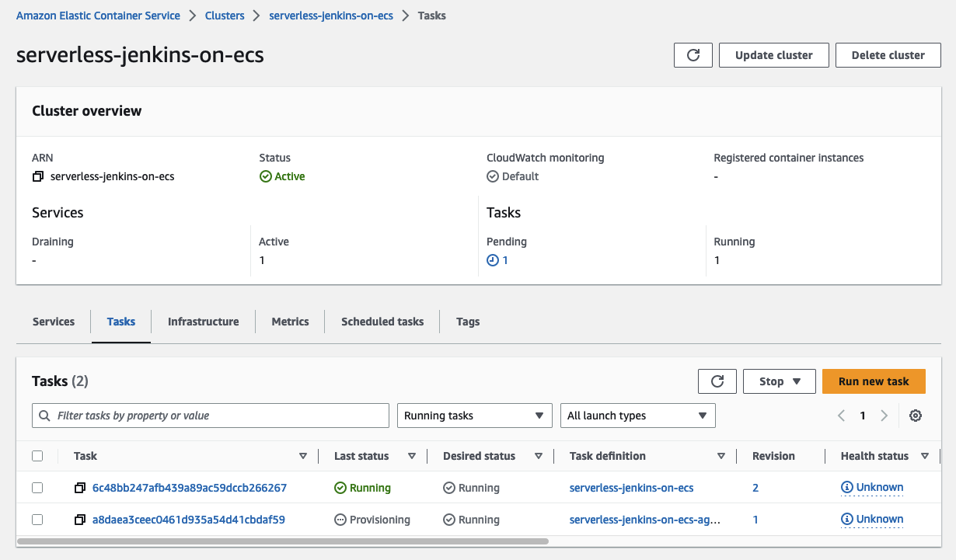Sort by Task column arrow
Image resolution: width=956 pixels, height=560 pixels.
[303, 457]
